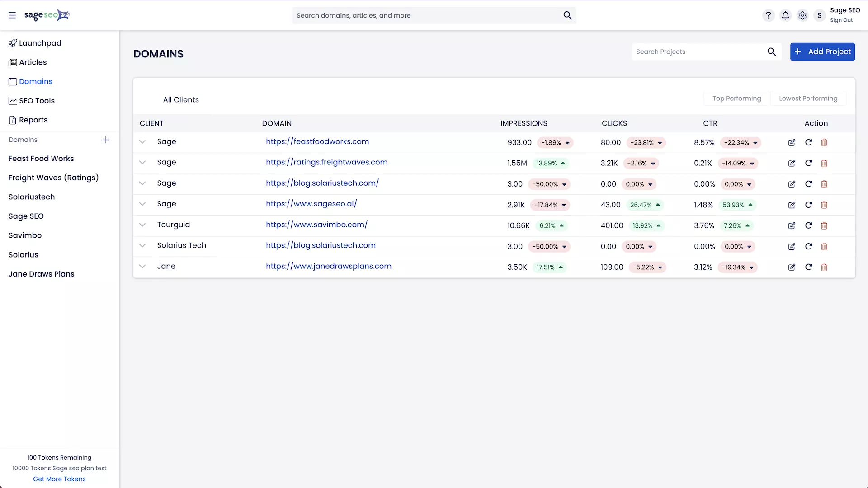Delete the savimbo.com project row

tap(824, 226)
